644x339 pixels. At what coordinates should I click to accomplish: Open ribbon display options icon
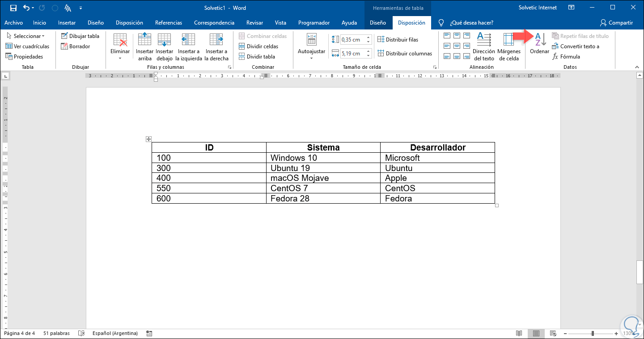[x=571, y=8]
